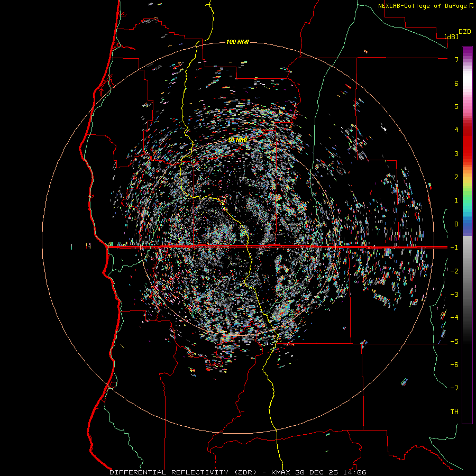The height and width of the screenshot is (476, 476).
Task: Click the red section of color bar
Action: (467, 143)
